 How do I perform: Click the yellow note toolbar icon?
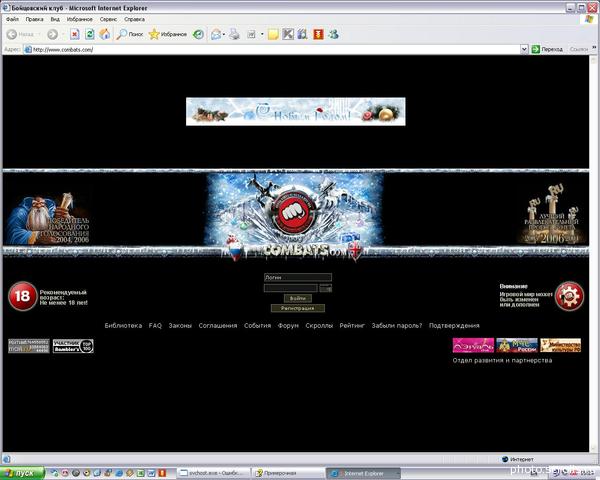(x=273, y=34)
